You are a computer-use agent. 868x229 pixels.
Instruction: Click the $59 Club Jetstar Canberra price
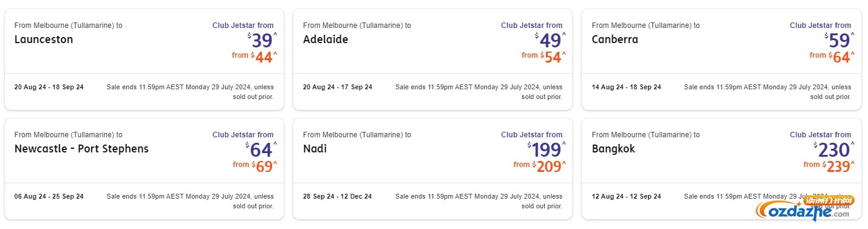[839, 41]
